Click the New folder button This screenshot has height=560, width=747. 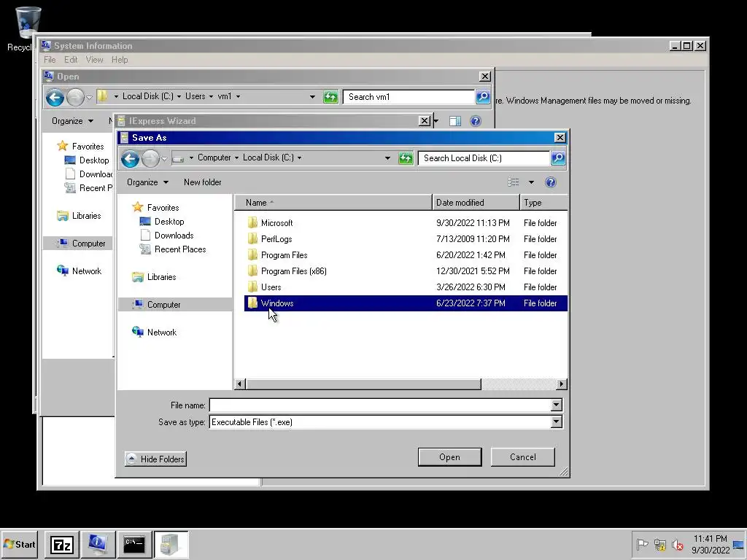pyautogui.click(x=203, y=182)
